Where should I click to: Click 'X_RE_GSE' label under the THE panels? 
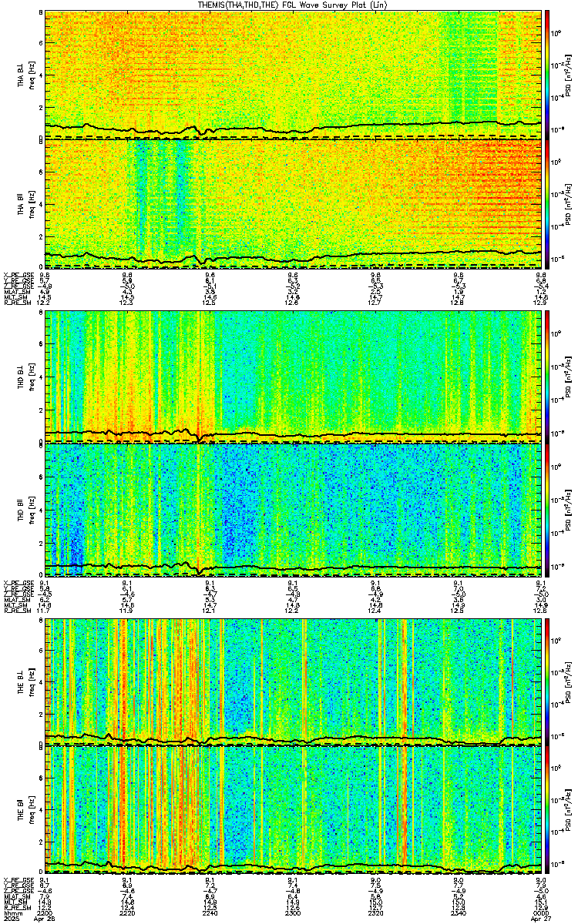click(x=18, y=879)
